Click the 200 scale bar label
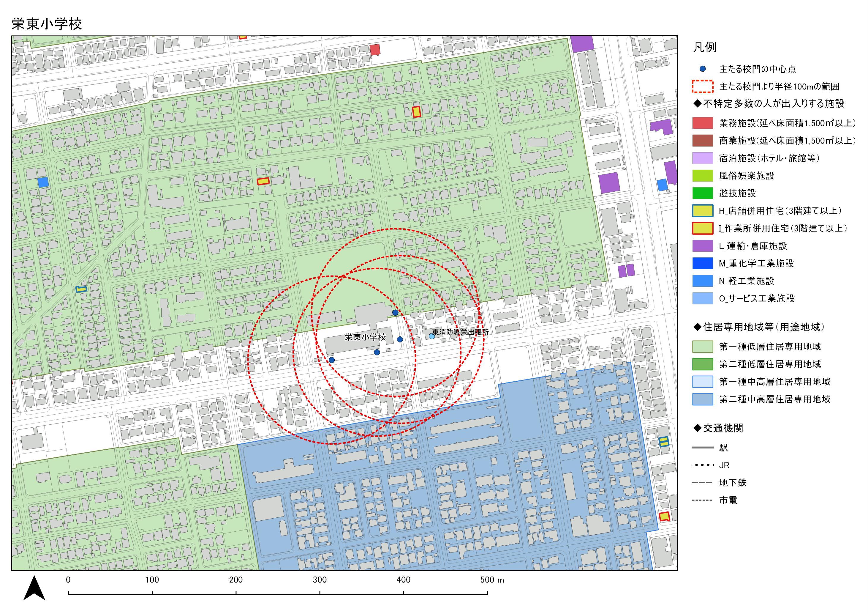This screenshot has width=868, height=614. [x=236, y=580]
